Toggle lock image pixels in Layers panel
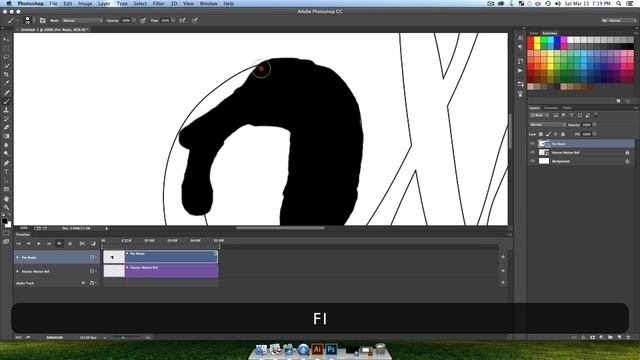 tap(548, 134)
